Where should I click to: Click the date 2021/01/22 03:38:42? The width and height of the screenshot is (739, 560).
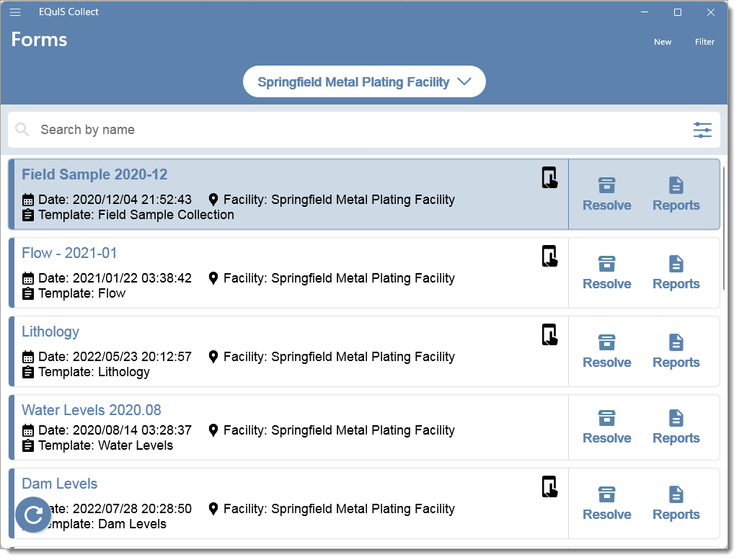coord(133,278)
